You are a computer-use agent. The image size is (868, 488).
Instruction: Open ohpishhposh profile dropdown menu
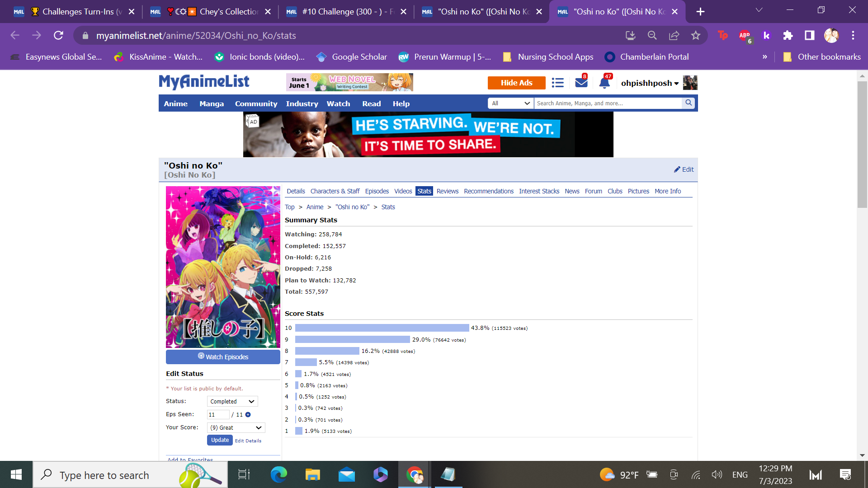tap(650, 83)
